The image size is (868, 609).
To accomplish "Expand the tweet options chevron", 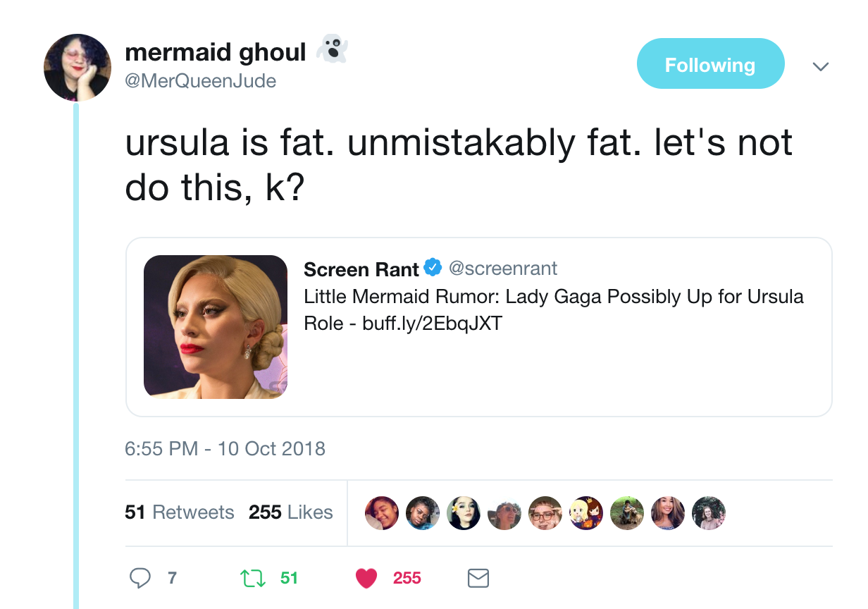I will (819, 67).
